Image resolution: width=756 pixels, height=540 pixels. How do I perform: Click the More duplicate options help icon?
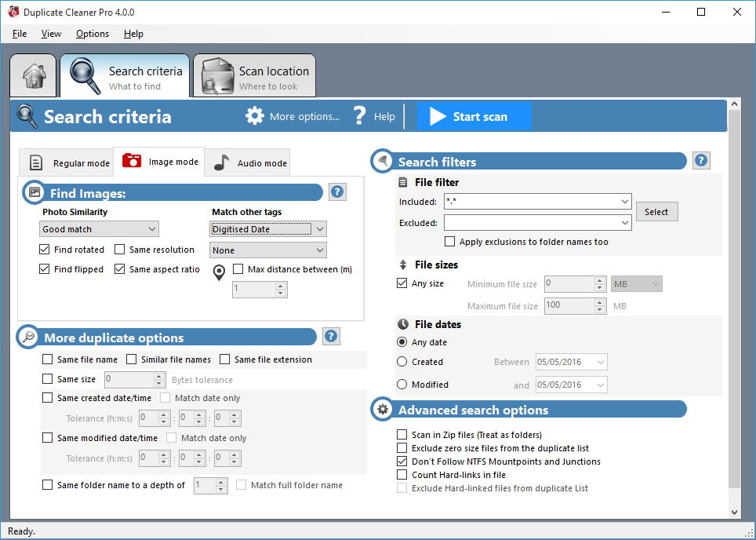point(330,336)
